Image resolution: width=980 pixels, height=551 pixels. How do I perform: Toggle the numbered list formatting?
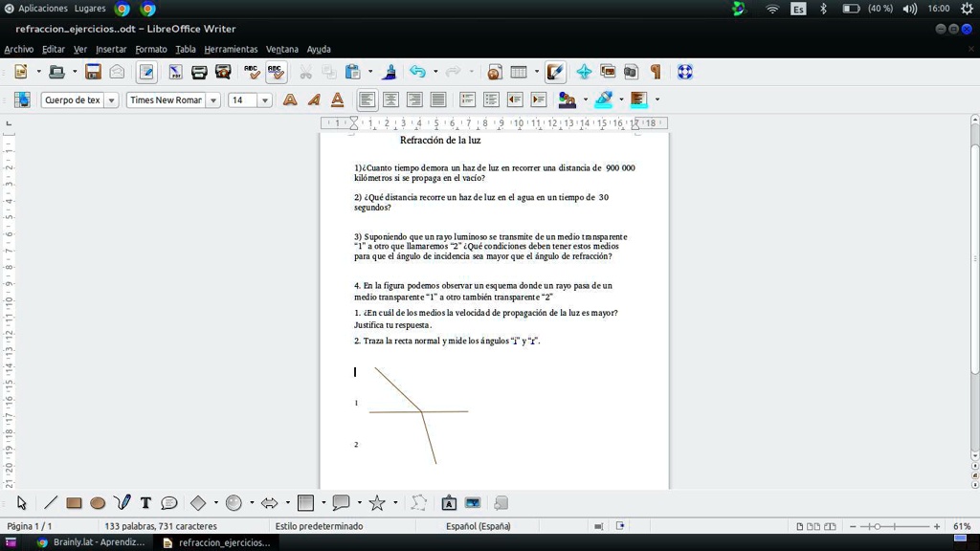coord(467,99)
